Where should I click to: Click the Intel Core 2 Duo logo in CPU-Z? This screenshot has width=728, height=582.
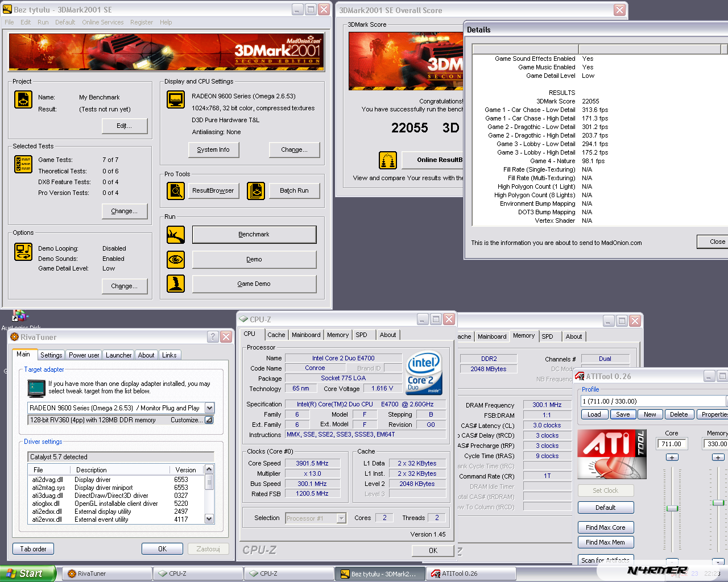pos(424,374)
